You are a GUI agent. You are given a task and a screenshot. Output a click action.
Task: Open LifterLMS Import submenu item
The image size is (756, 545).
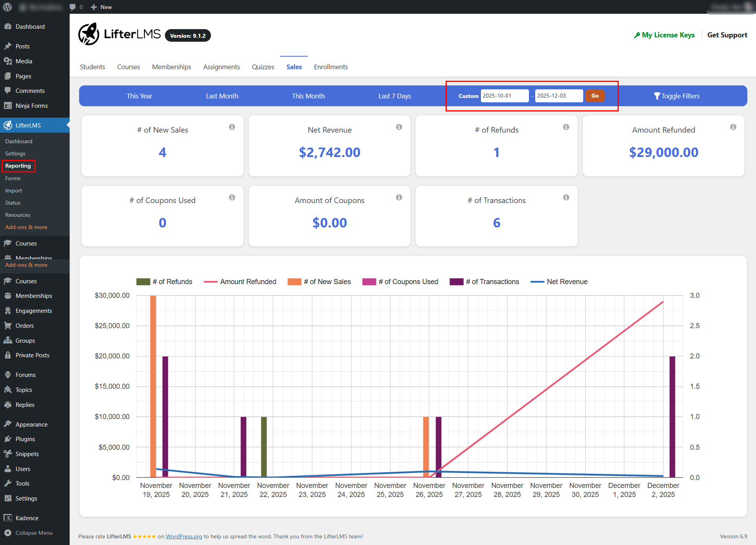(14, 190)
